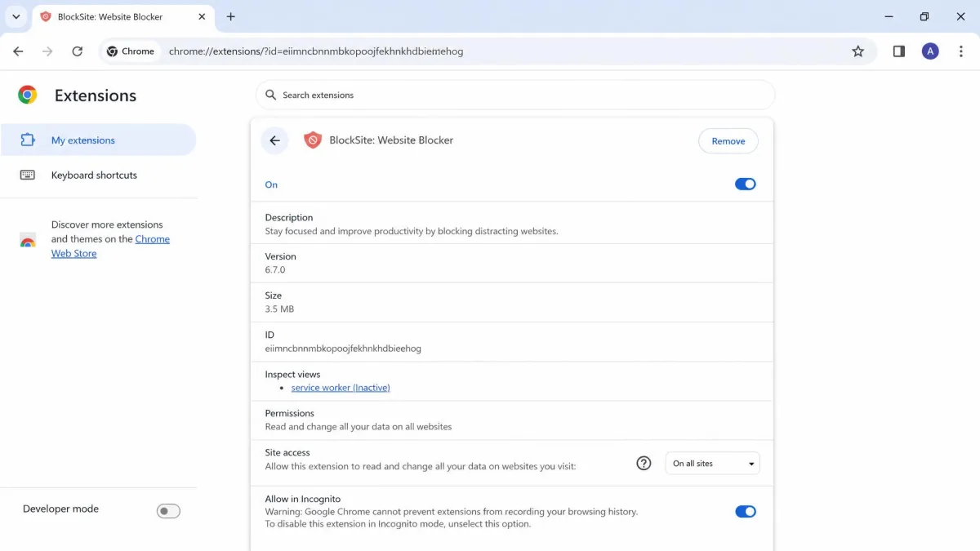Select My extensions in sidebar

[x=98, y=140]
